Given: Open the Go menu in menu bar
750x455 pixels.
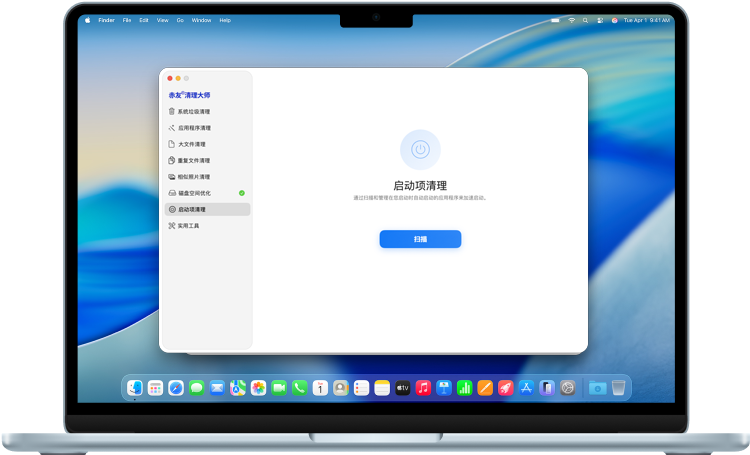Looking at the screenshot, I should (x=180, y=20).
